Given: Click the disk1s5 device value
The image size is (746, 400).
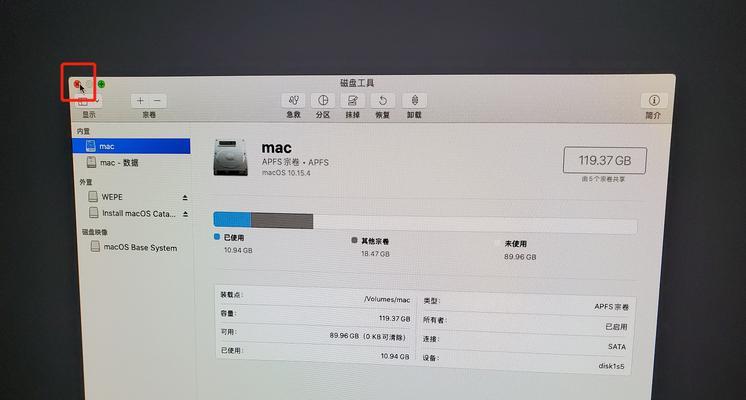Looking at the screenshot, I should 611,366.
